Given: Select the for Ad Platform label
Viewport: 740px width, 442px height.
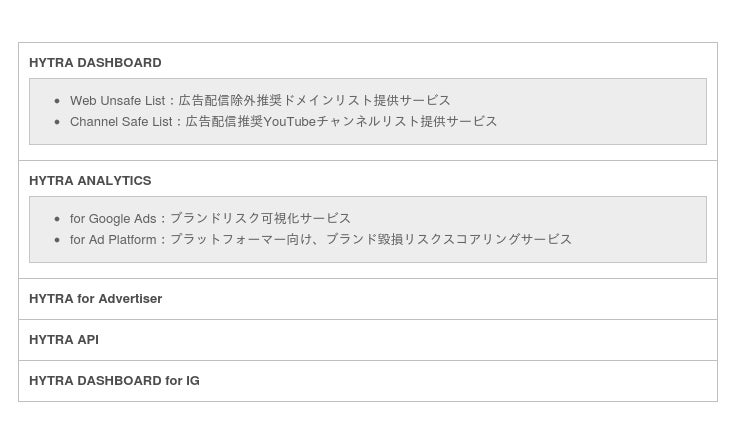Looking at the screenshot, I should point(113,239).
